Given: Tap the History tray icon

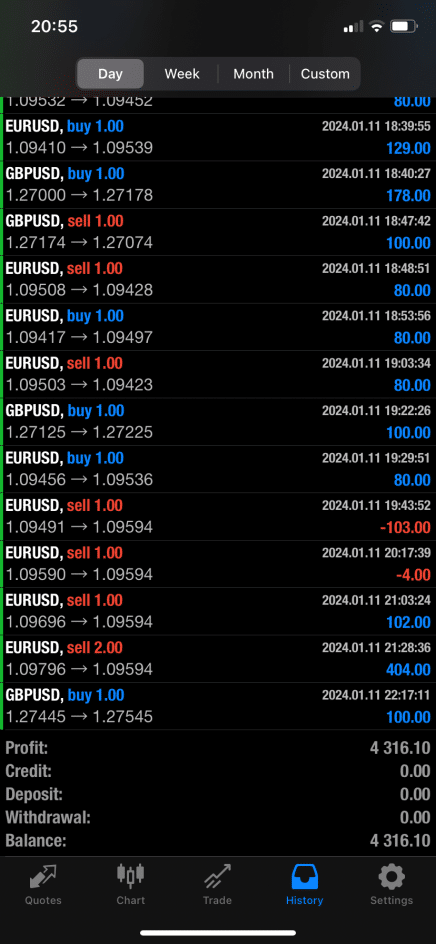Looking at the screenshot, I should 304,878.
